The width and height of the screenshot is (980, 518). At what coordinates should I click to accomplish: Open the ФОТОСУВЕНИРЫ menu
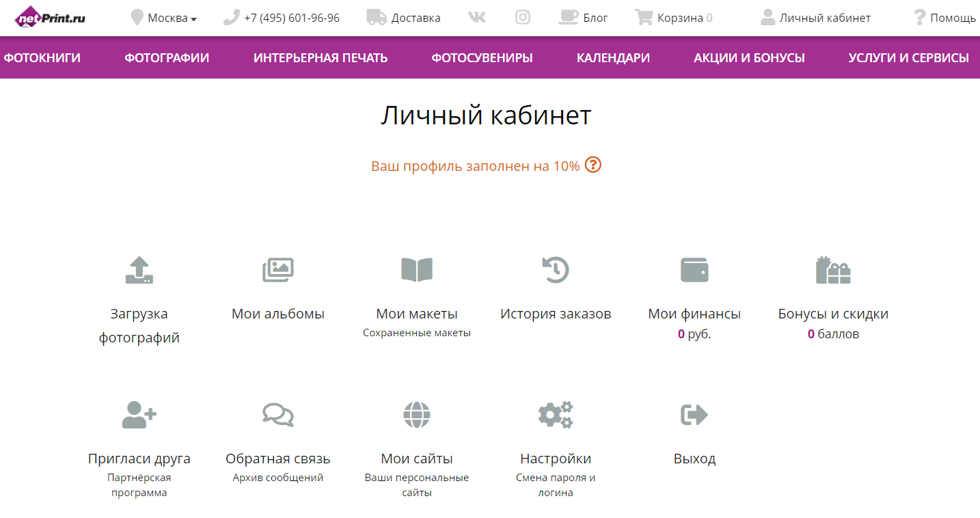click(482, 58)
